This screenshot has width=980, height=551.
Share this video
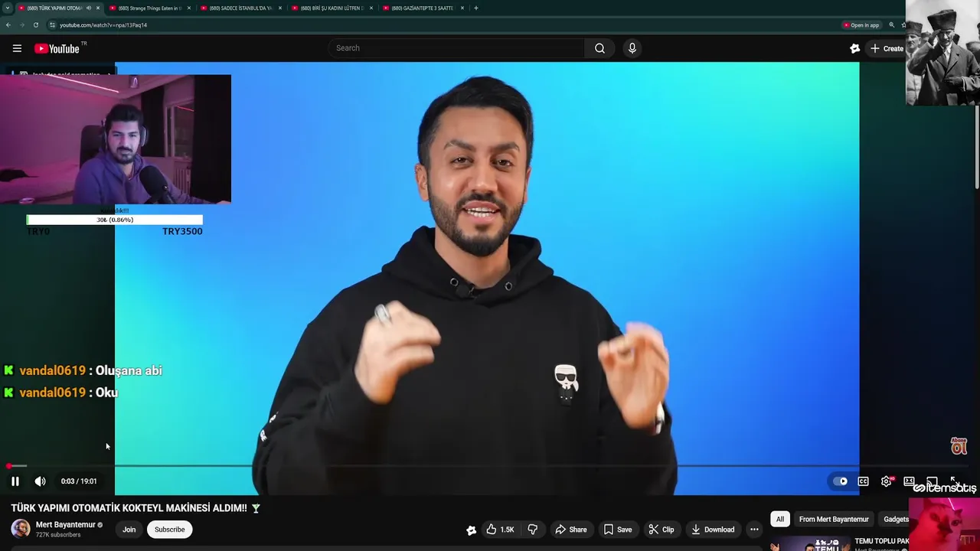tap(571, 530)
